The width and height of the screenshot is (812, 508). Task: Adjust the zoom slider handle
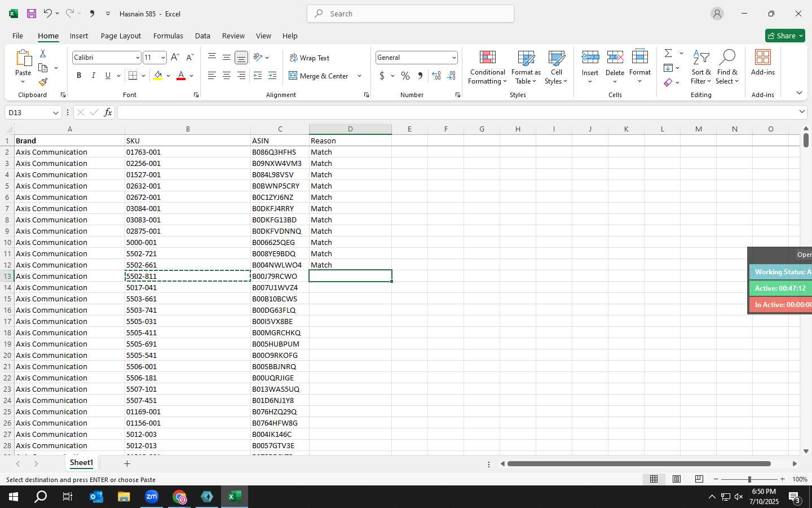pos(749,479)
